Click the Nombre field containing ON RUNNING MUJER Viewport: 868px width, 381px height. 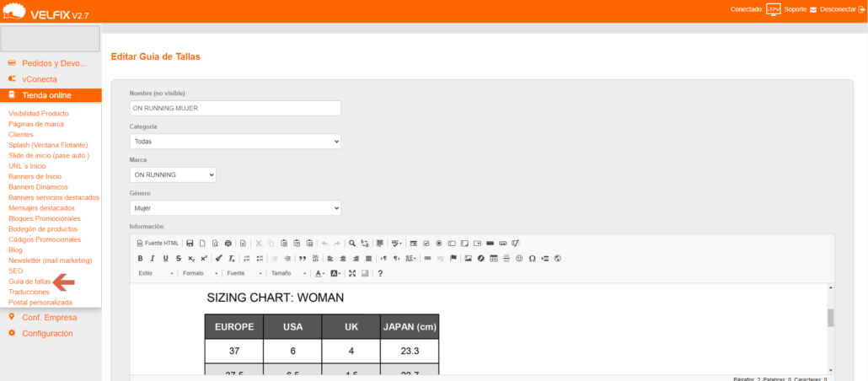click(235, 109)
